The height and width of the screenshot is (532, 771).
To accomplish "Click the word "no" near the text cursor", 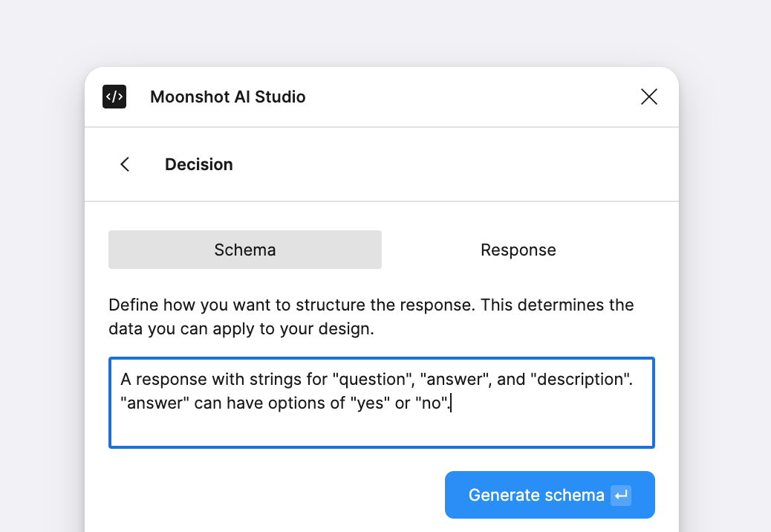I will click(x=432, y=404).
